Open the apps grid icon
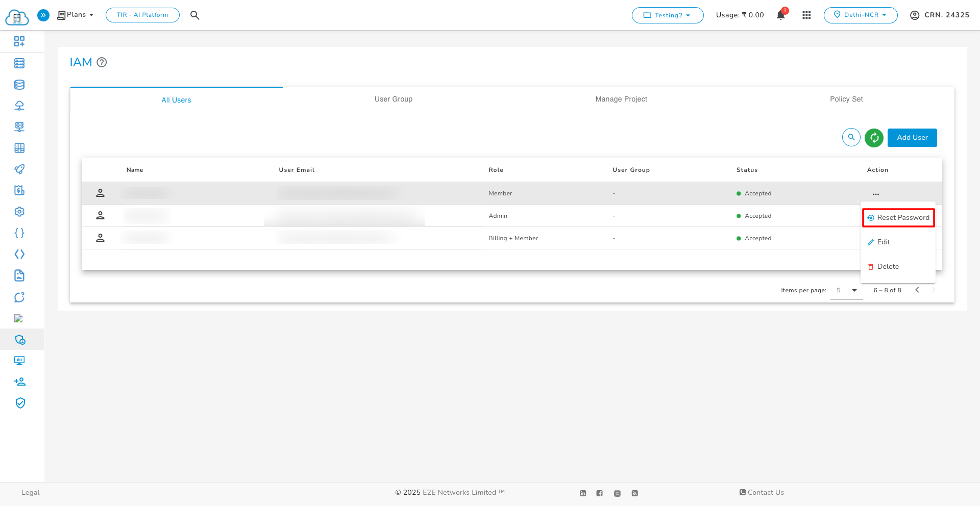 point(806,15)
